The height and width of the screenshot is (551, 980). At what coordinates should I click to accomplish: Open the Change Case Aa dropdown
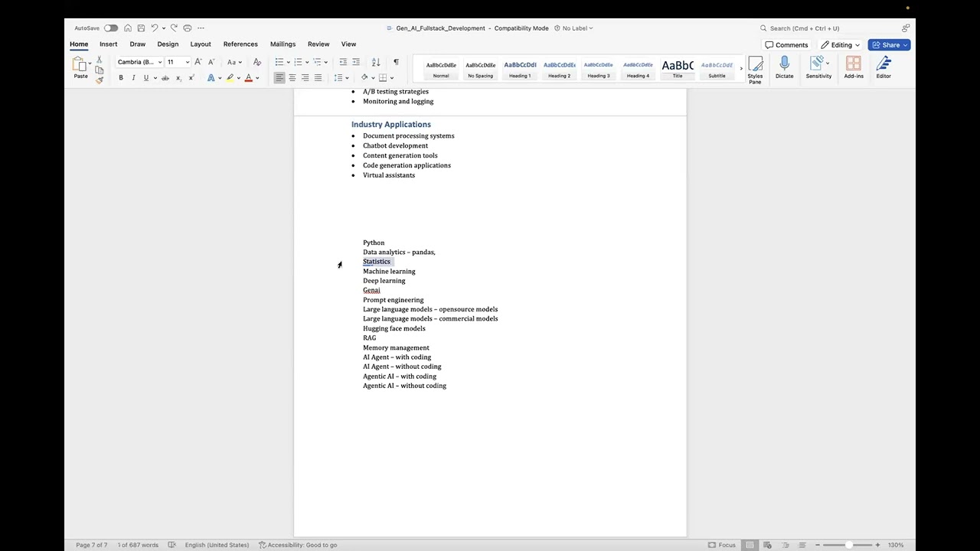[234, 62]
